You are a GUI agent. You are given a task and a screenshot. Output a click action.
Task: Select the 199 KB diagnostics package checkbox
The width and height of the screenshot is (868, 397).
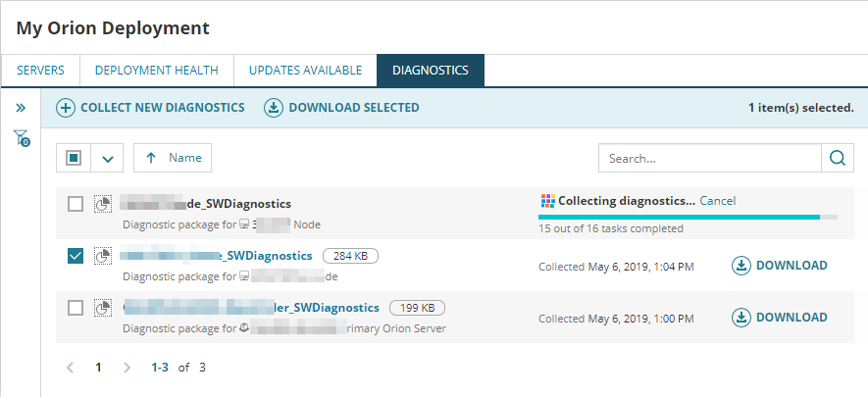(x=76, y=309)
